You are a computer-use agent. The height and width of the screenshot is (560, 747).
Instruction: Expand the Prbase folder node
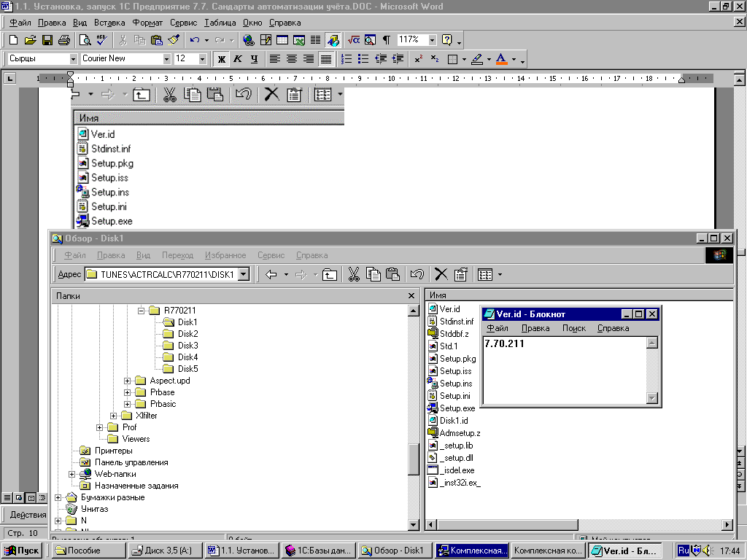point(127,392)
